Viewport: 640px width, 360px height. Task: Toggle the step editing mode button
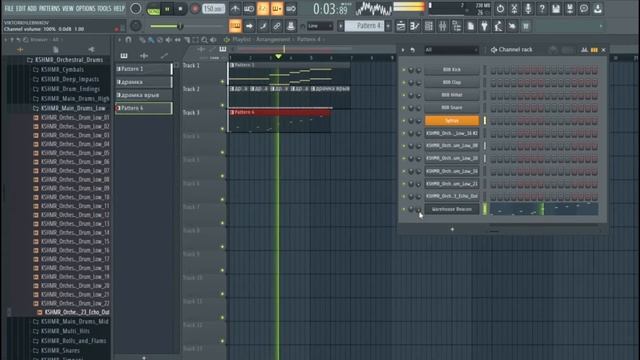point(277,9)
